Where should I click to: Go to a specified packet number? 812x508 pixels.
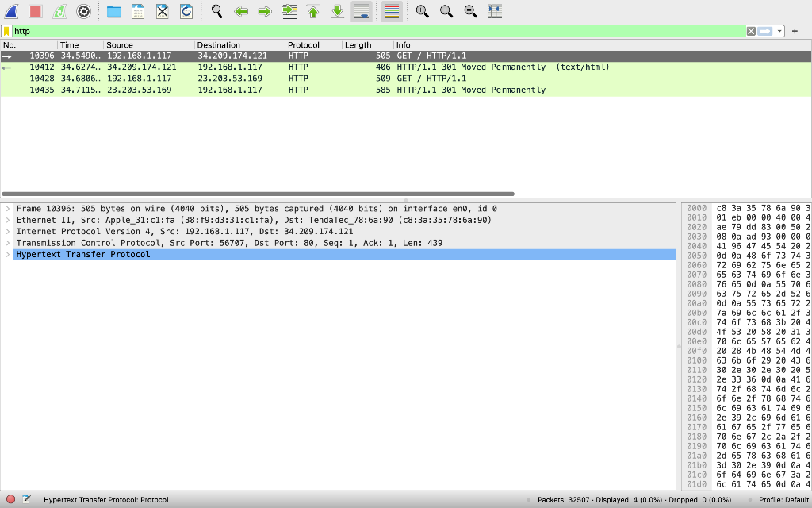pos(289,11)
